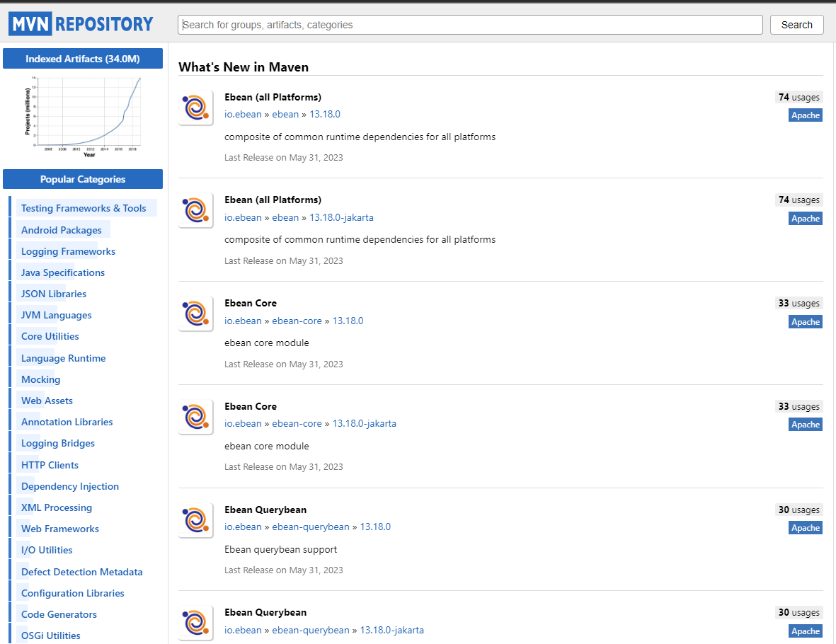Open the Popular Categories header
836x644 pixels.
tap(83, 179)
